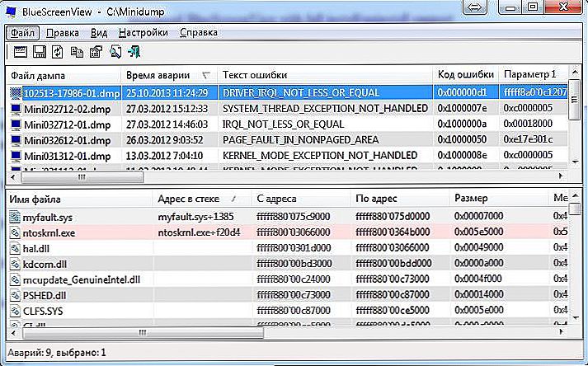The image size is (588, 366).
Task: Click stack address ntoskrnl.exe+f20d4
Action: (199, 232)
